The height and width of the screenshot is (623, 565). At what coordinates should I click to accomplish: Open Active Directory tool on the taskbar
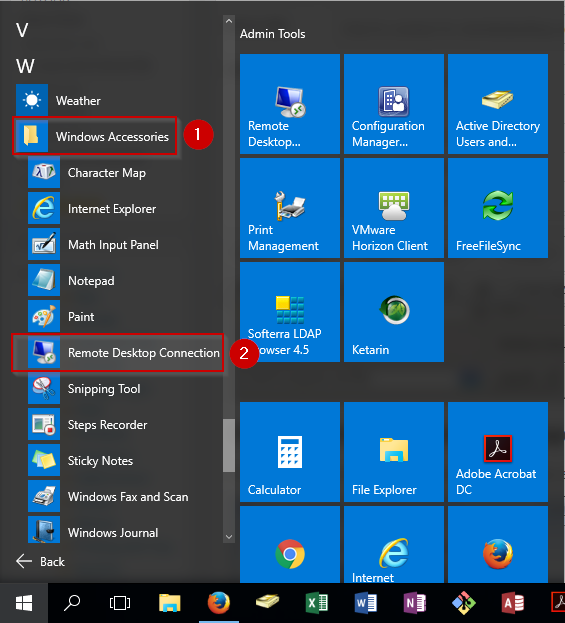(x=267, y=602)
